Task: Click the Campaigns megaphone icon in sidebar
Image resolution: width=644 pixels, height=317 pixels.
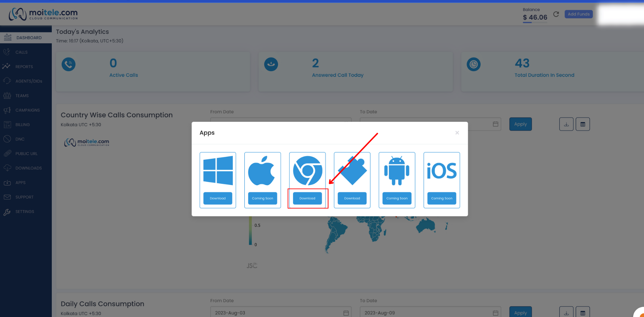Action: pyautogui.click(x=7, y=110)
